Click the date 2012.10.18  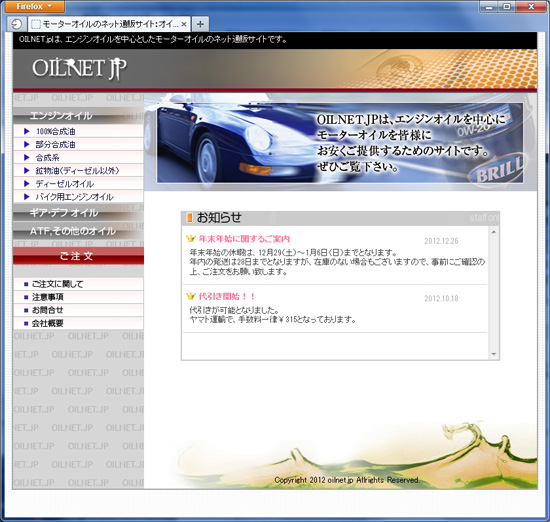441,299
